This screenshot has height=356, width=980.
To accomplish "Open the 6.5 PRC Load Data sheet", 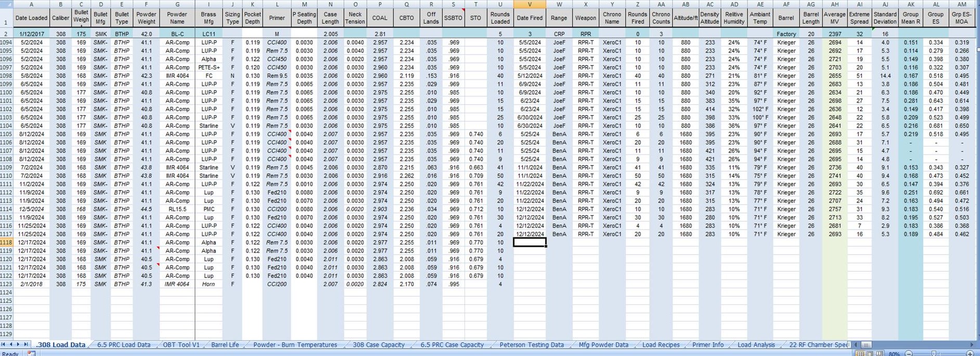I will (124, 345).
